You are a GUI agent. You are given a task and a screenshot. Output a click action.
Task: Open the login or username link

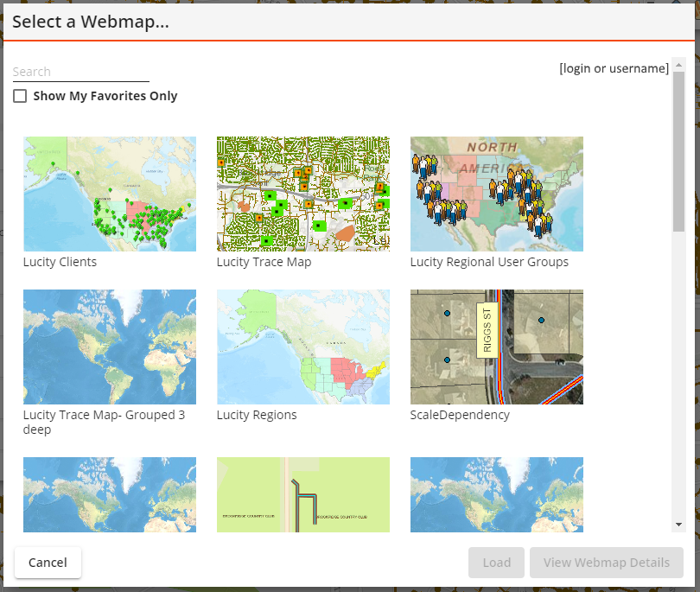pyautogui.click(x=614, y=68)
